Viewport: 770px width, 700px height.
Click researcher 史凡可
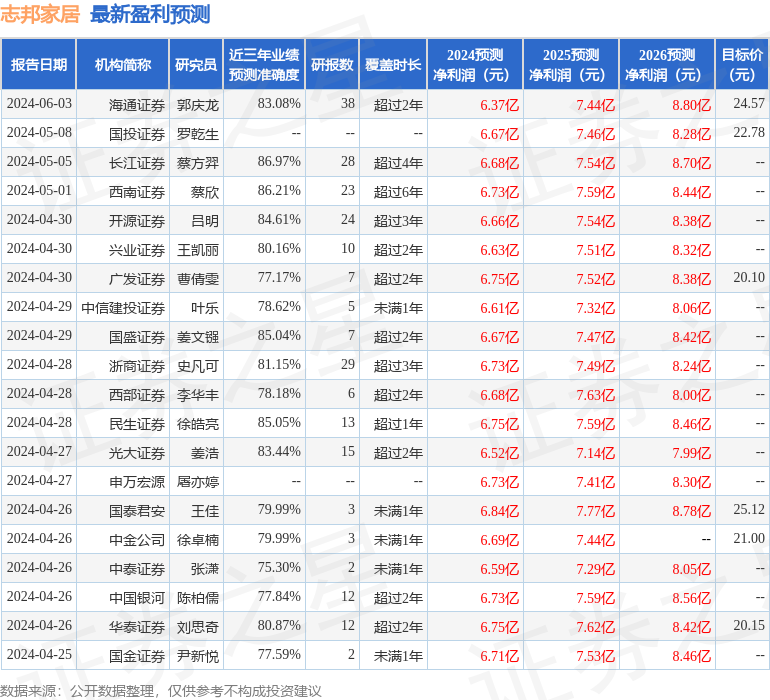click(x=197, y=366)
